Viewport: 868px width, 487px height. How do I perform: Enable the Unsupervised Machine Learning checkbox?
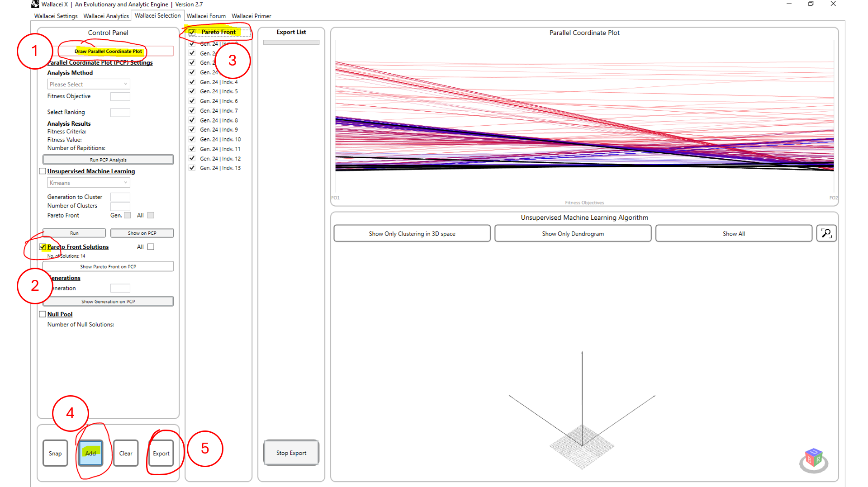(43, 171)
